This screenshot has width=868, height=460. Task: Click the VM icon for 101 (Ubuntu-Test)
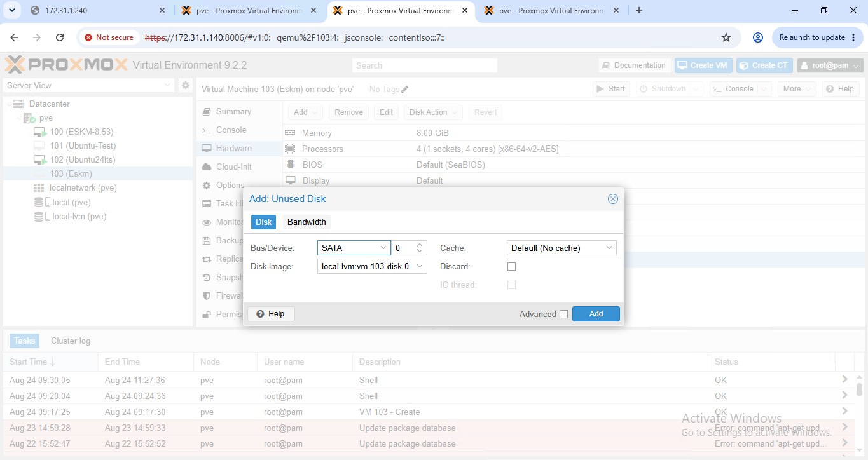tap(39, 146)
